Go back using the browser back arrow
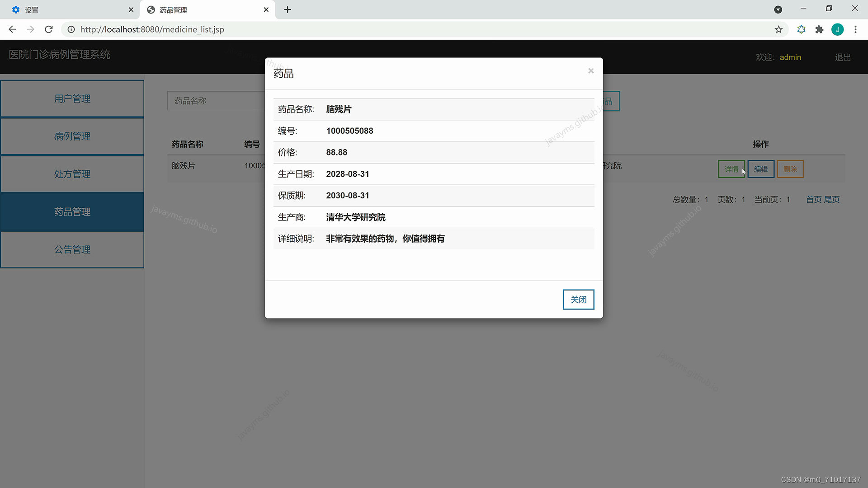The image size is (868, 488). pyautogui.click(x=12, y=29)
